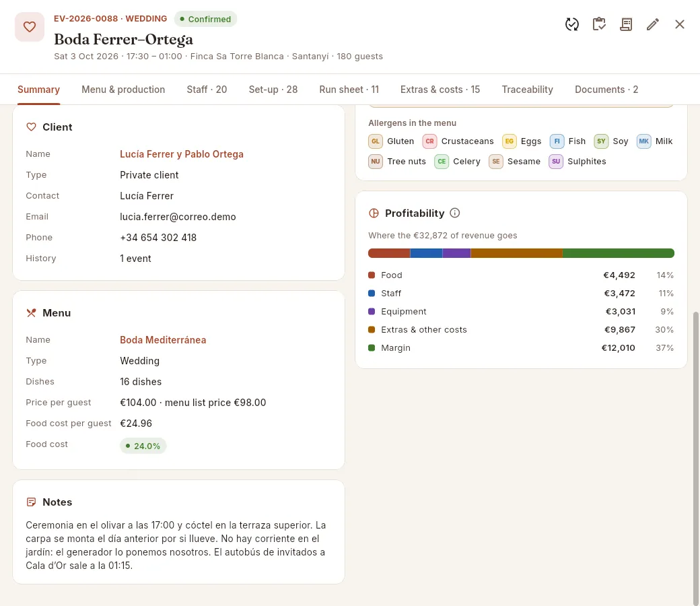The width and height of the screenshot is (700, 606).
Task: Click the 16 dishes value
Action: tap(141, 382)
